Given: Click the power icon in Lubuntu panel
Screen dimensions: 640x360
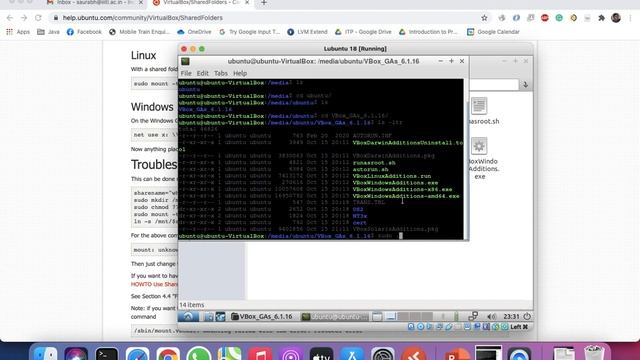Looking at the screenshot, I should (x=527, y=316).
